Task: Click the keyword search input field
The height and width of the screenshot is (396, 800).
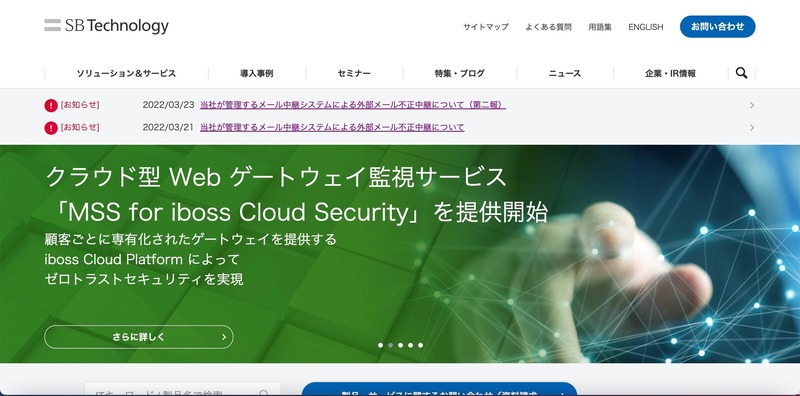Action: pyautogui.click(x=183, y=390)
